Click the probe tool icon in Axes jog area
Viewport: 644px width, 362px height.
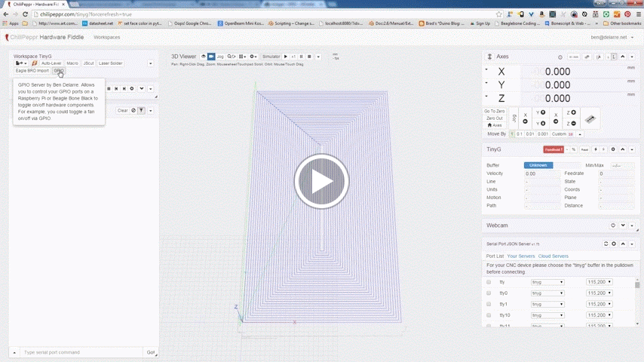click(x=590, y=118)
